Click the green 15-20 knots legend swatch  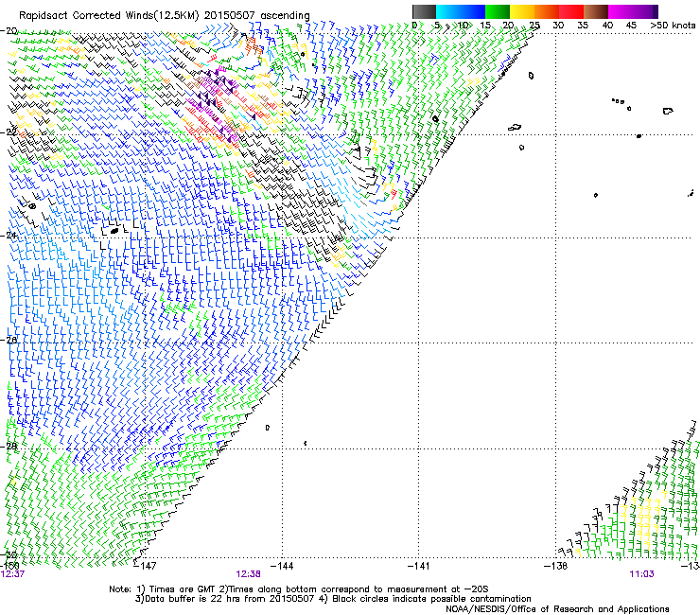[x=498, y=11]
